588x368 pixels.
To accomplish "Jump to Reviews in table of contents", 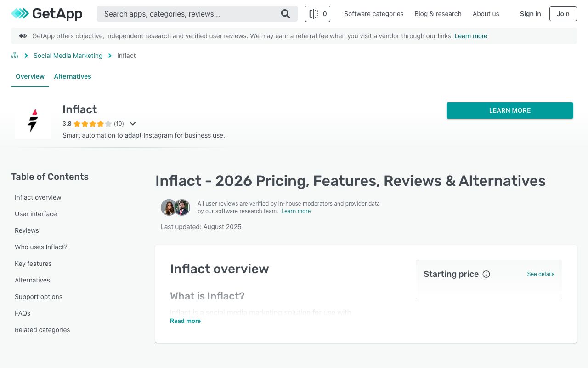I will 27,230.
